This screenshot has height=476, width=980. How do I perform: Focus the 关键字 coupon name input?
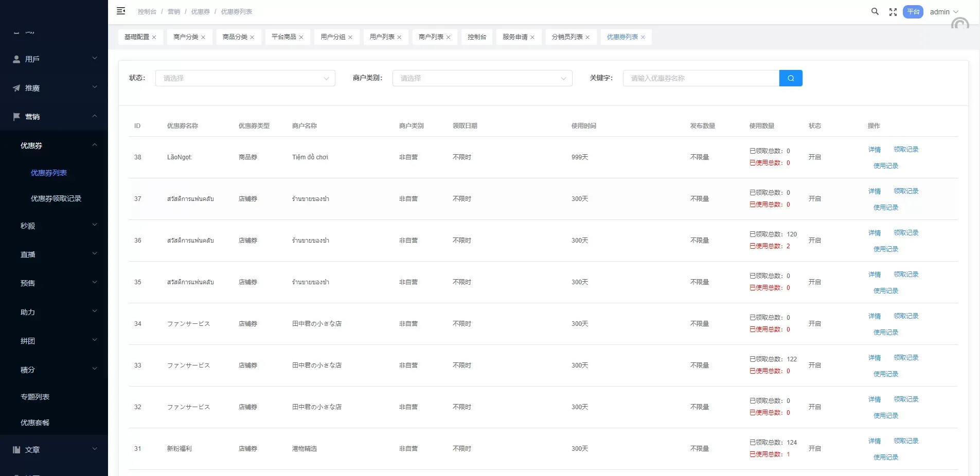(701, 78)
